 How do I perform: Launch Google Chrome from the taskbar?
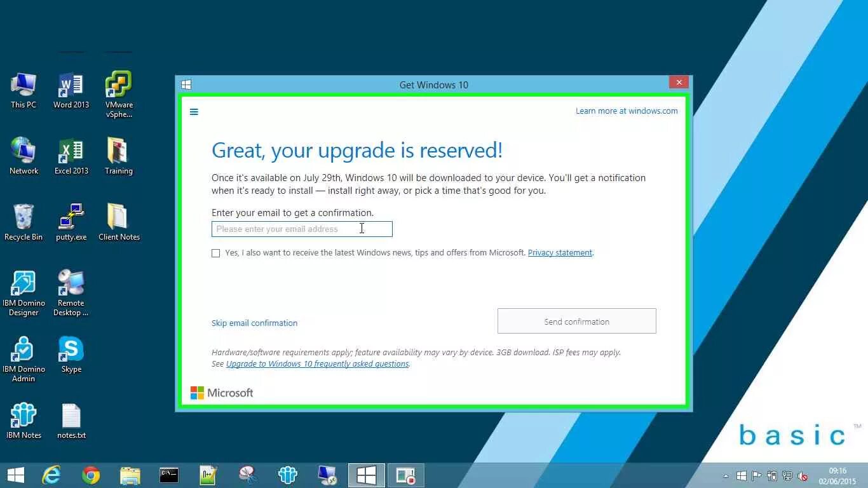[91, 475]
